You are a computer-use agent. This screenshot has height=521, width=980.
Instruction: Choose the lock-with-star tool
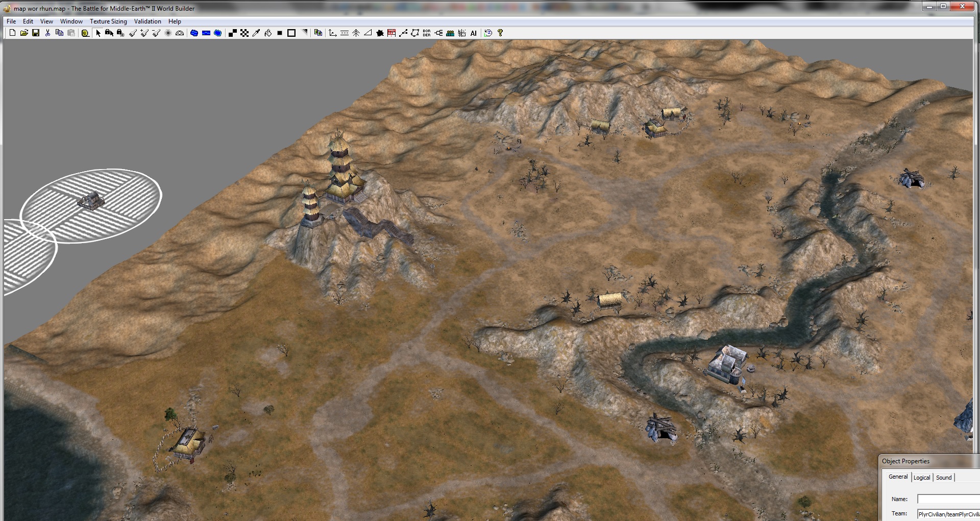120,33
